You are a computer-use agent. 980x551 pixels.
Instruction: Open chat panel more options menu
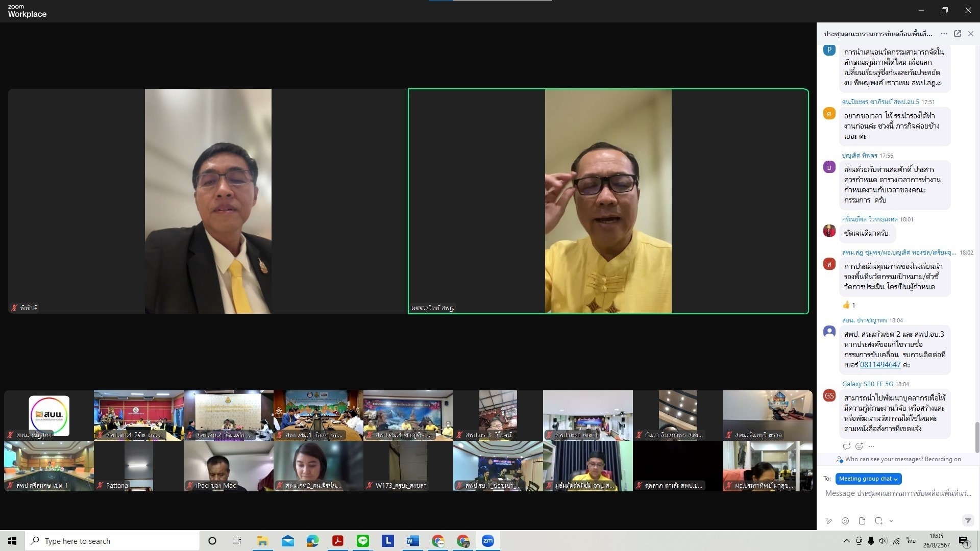(944, 34)
